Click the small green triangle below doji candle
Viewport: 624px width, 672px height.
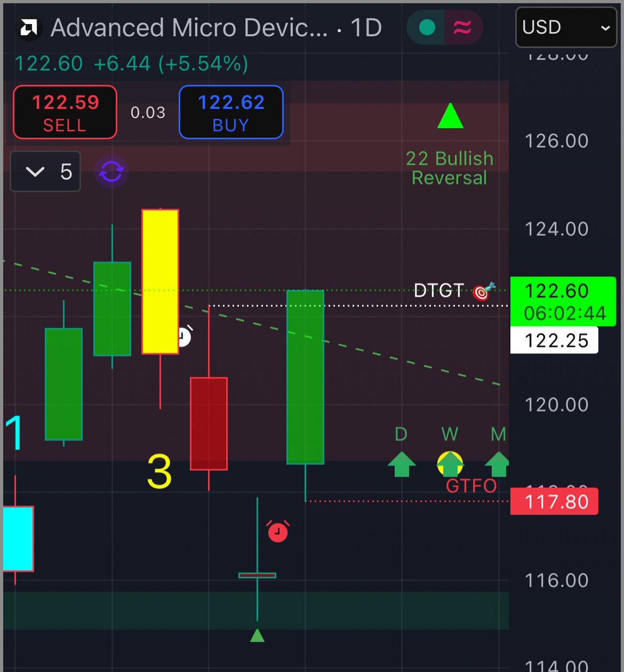click(x=257, y=635)
